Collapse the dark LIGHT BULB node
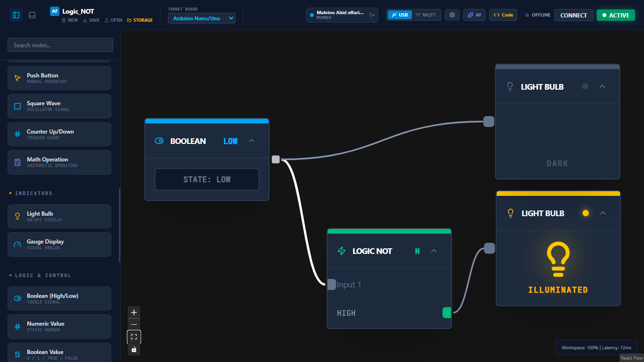 tap(602, 86)
